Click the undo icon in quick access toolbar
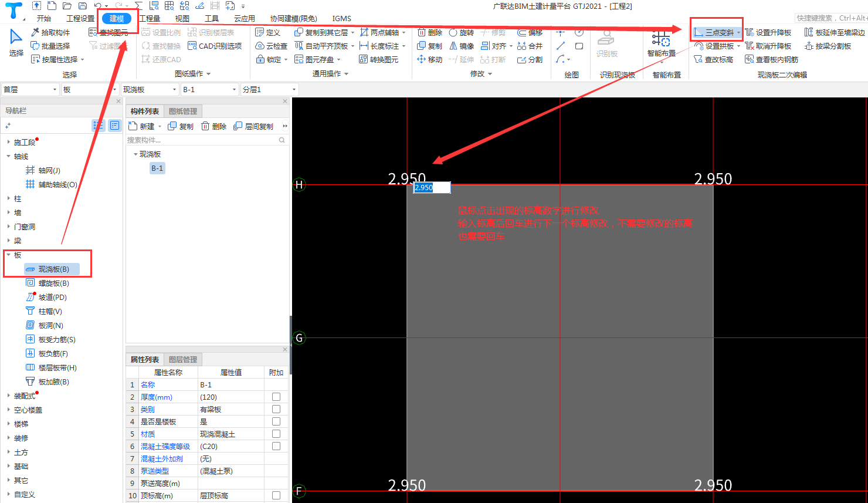 click(x=98, y=6)
